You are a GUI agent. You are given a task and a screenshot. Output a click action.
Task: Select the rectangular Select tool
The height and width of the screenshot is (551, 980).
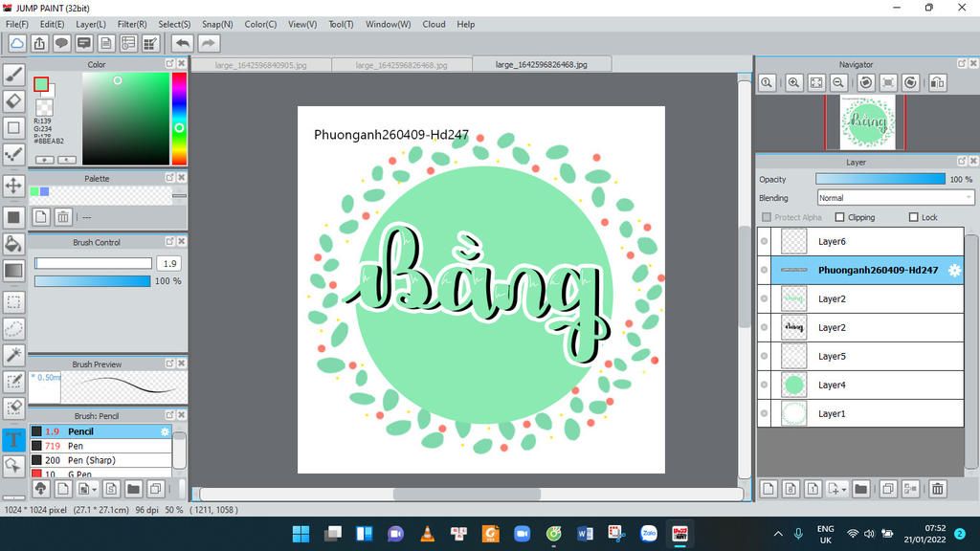coord(13,302)
